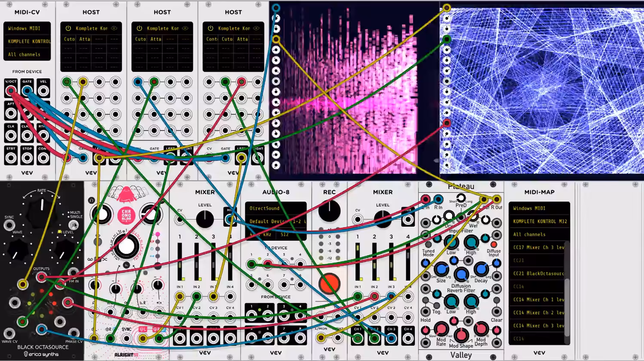The height and width of the screenshot is (361, 644).
Task: Select MIDI-MAP row CC14 Mixer Ch 1 lev
Action: coord(538,300)
